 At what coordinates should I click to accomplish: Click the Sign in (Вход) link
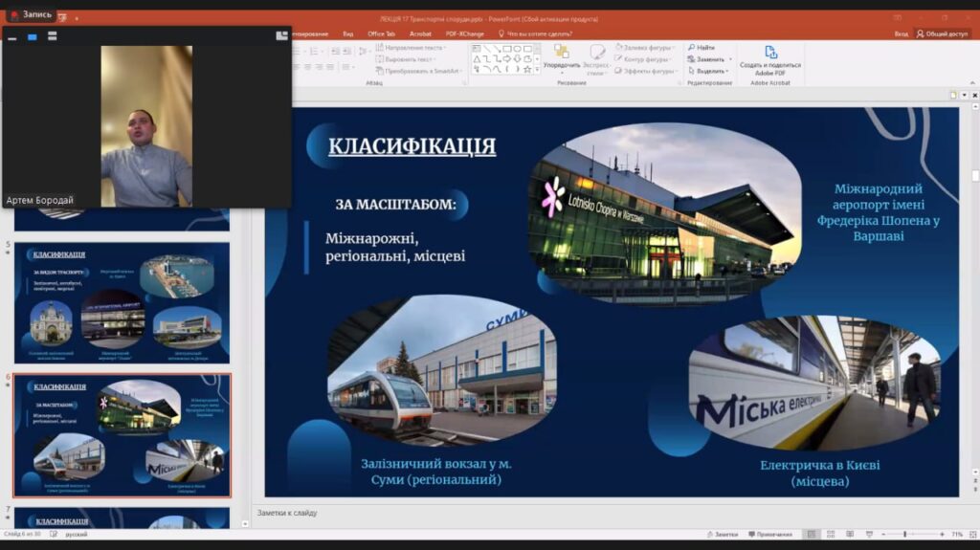tap(901, 33)
